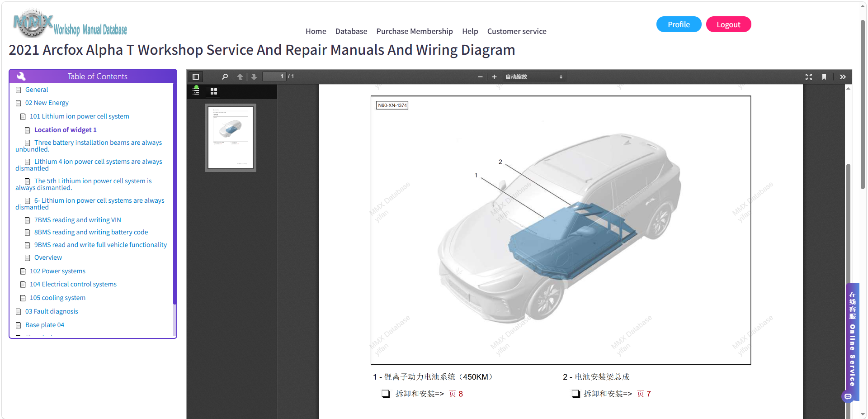Click the wrench icon in Table of Contents
The height and width of the screenshot is (419, 868).
(21, 76)
